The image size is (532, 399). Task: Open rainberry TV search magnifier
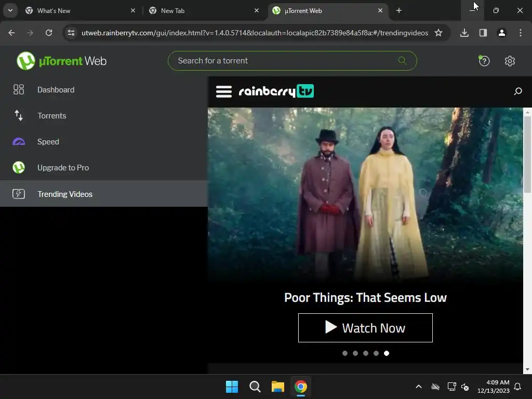(x=518, y=91)
